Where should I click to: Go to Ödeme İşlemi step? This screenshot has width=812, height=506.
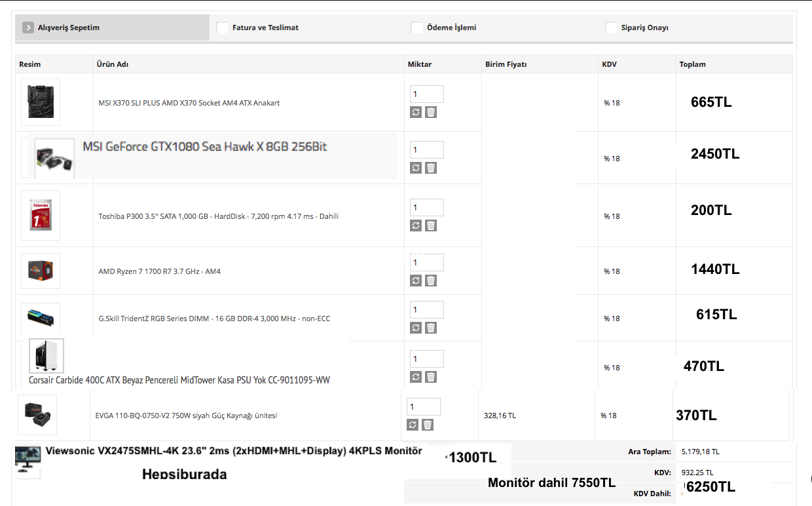[x=451, y=28]
